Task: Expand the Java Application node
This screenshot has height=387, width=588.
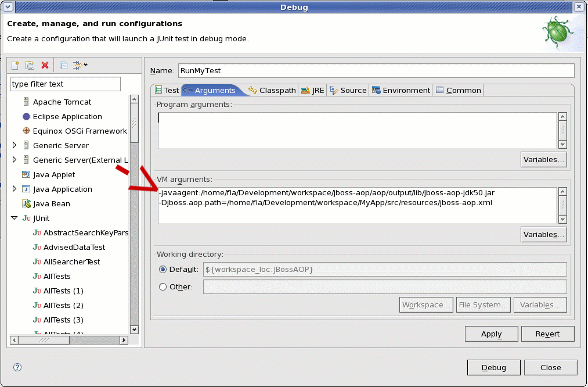Action: [x=15, y=188]
